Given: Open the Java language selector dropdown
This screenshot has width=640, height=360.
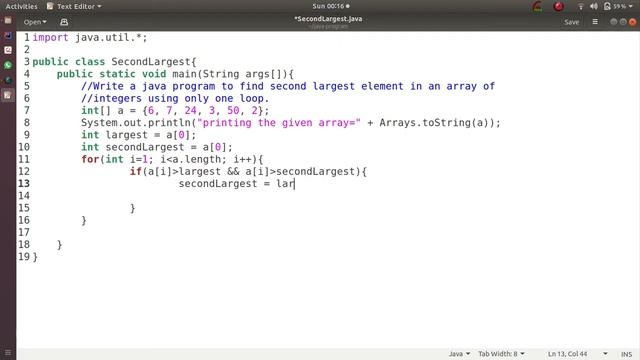Looking at the screenshot, I should (x=459, y=354).
